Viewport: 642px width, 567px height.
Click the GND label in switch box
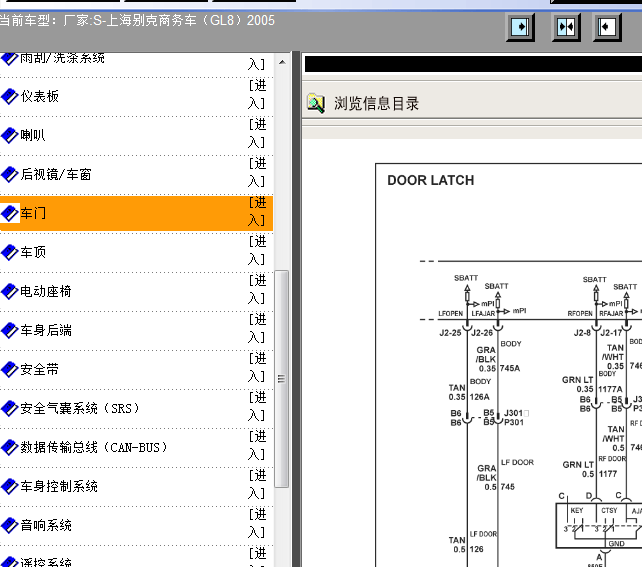(616, 544)
